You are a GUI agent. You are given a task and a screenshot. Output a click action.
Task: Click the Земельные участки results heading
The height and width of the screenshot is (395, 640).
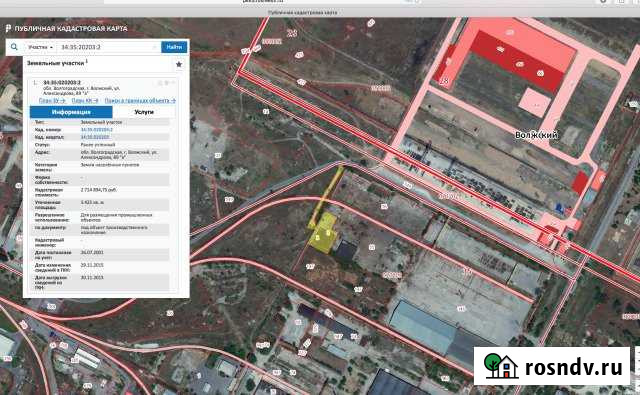click(x=56, y=63)
